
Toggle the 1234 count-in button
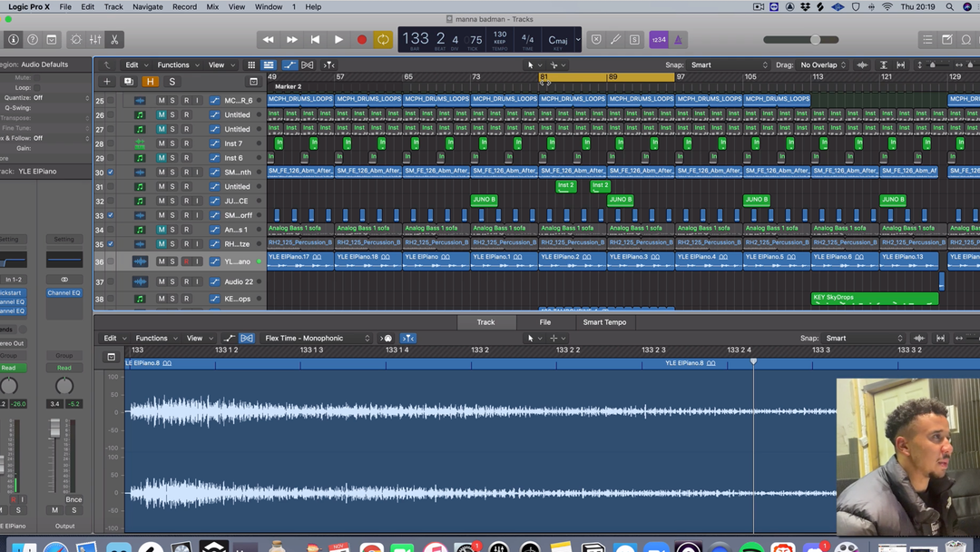pos(659,40)
